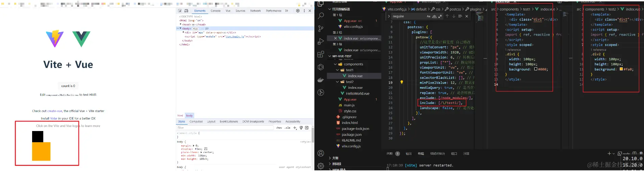Open package.json in the explorer
This screenshot has width=644, height=171.
click(352, 134)
